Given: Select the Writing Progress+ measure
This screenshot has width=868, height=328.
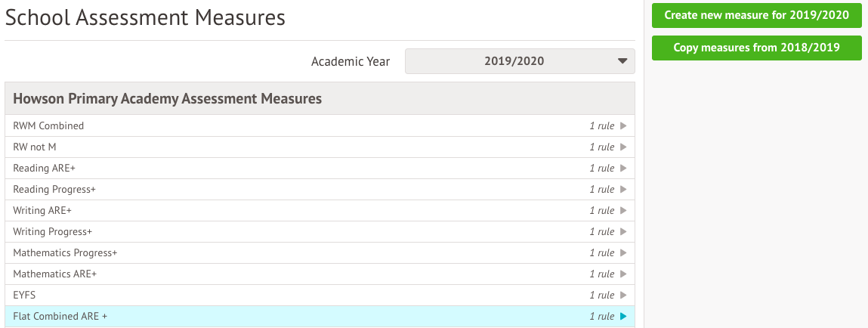Looking at the screenshot, I should (x=52, y=232).
